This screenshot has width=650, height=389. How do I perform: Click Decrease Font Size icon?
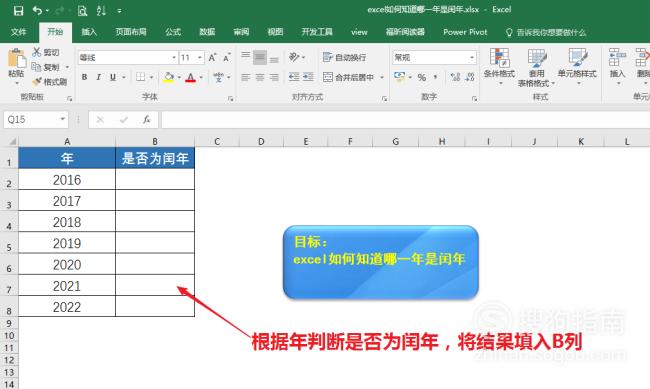click(x=226, y=58)
